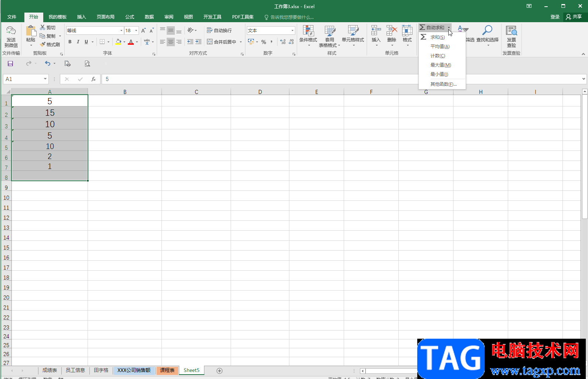Toggle center horizontal alignment
Screen dimensions: 588x379
171,42
